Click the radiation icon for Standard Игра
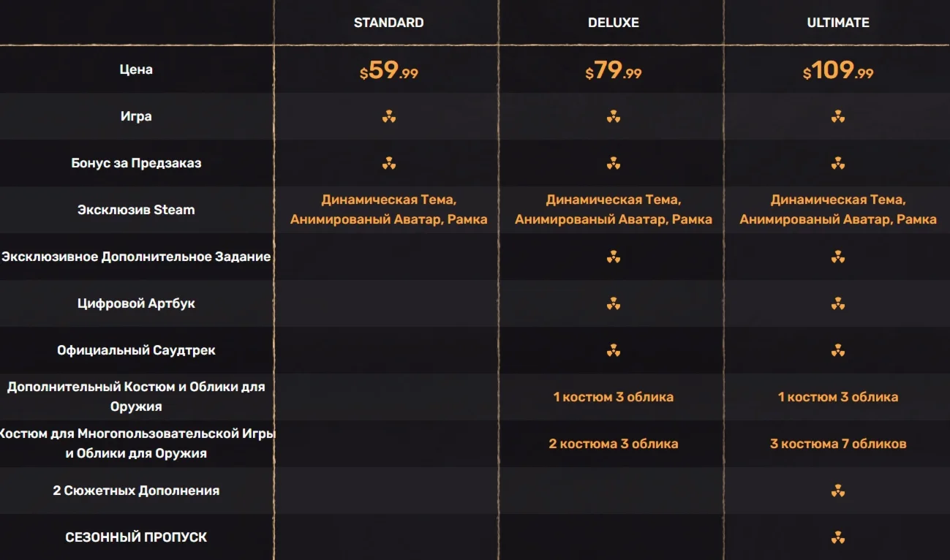Viewport: 950px width, 560px height. coord(389,116)
